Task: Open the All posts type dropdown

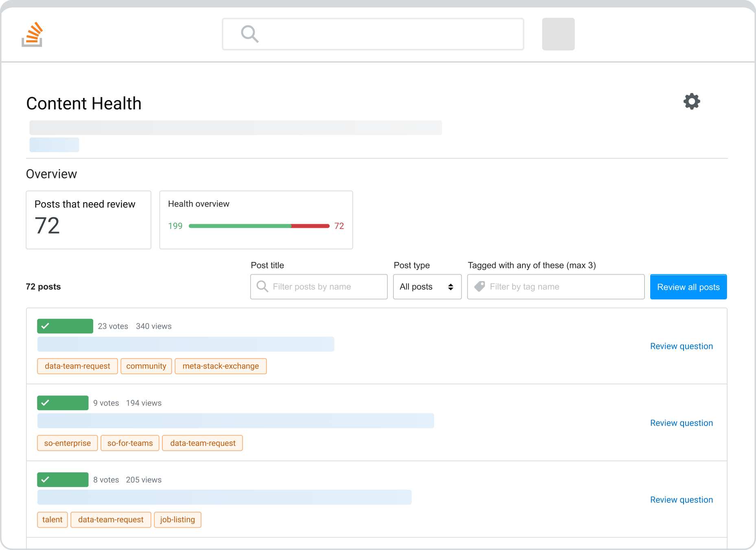Action: click(x=427, y=287)
